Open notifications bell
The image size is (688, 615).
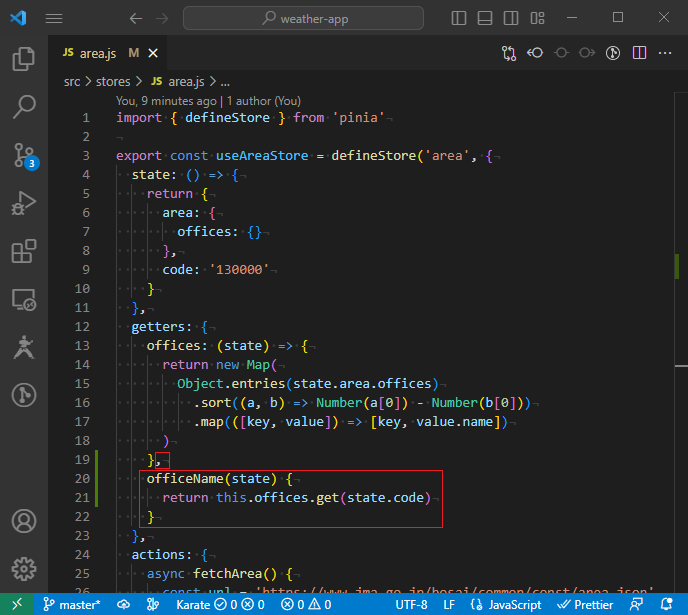[666, 604]
